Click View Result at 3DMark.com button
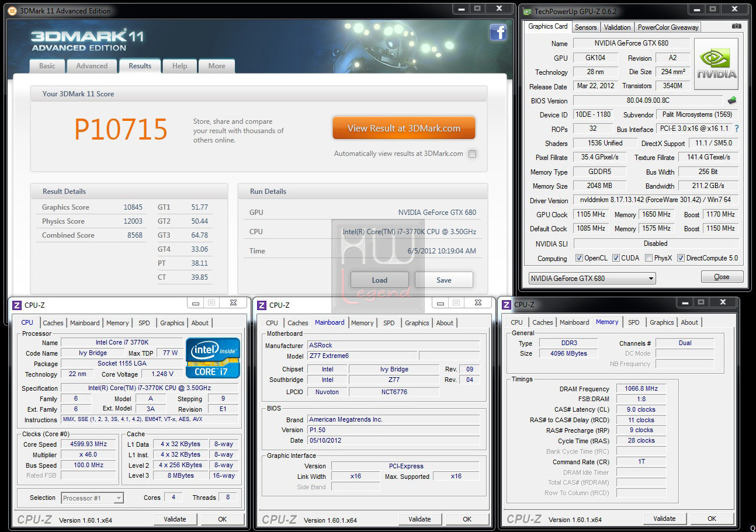756x532 pixels. coord(404,128)
